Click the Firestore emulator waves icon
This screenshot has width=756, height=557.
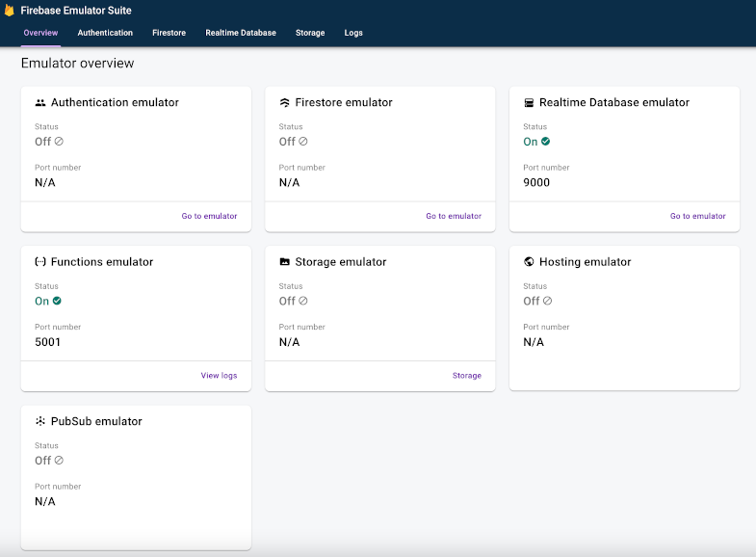pyautogui.click(x=284, y=102)
